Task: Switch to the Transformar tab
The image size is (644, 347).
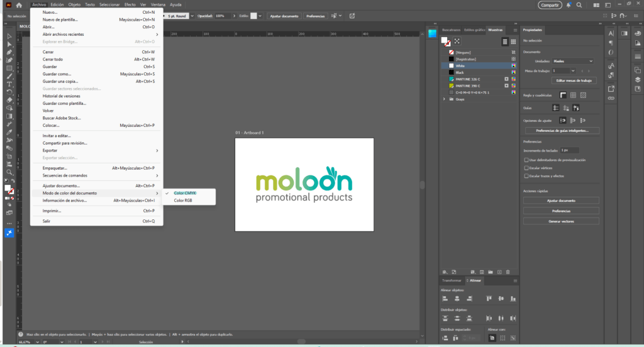Action: click(452, 280)
